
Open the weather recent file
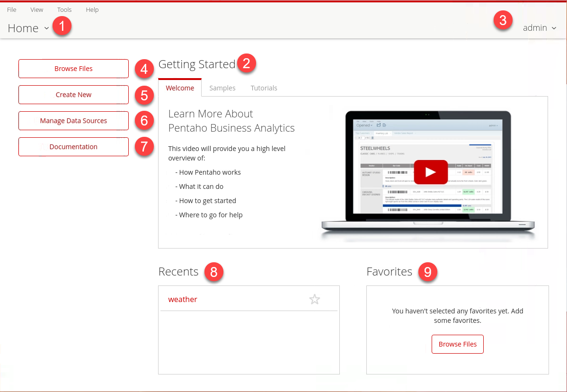[x=183, y=299]
